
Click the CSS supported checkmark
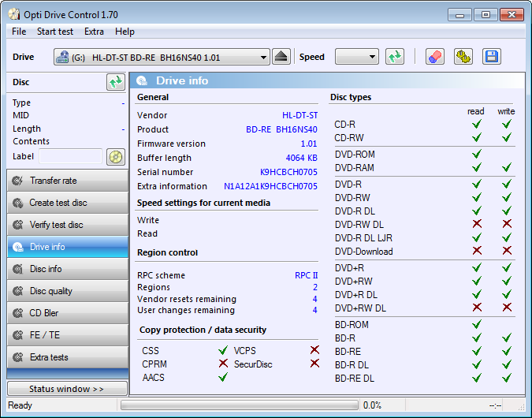click(x=223, y=349)
